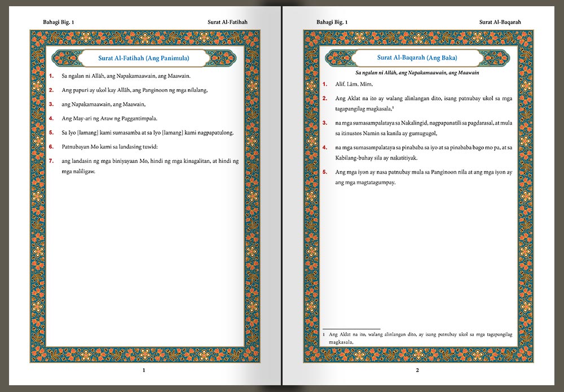
Task: Select the verse starting 'Ang mga iyon ay nasa patnubay'
Action: pos(424,177)
